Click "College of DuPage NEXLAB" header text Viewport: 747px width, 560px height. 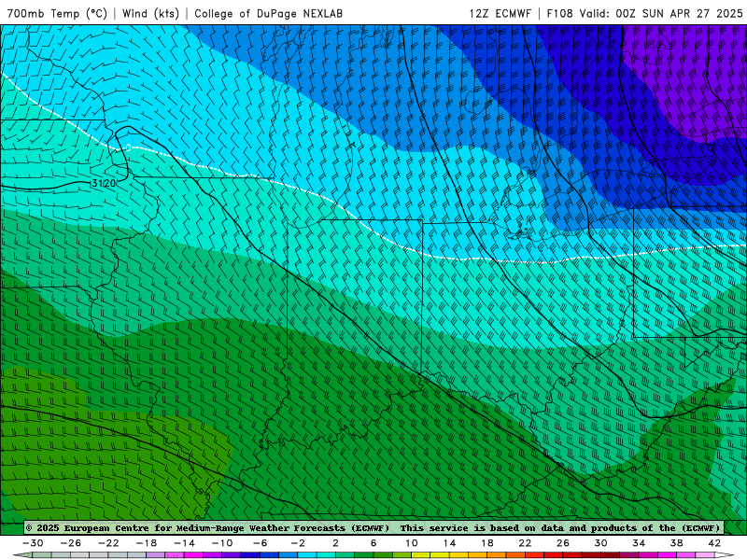pos(268,13)
